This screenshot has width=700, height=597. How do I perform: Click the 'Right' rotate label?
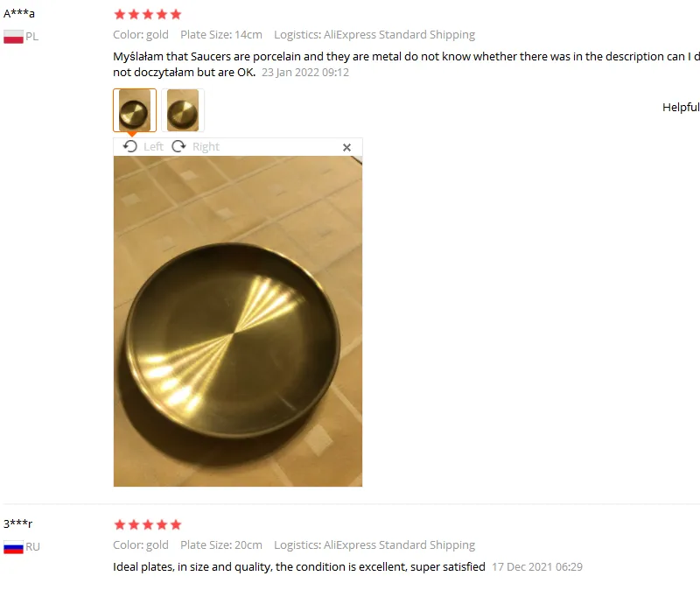click(206, 146)
